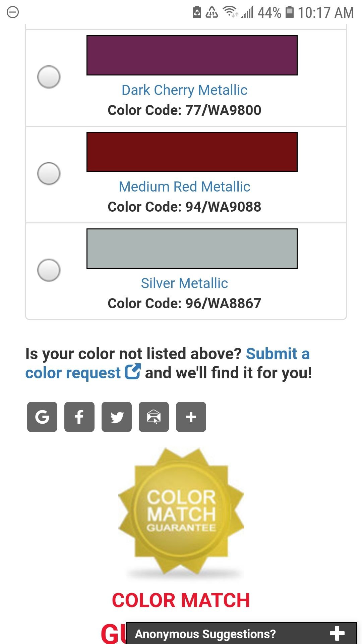This screenshot has height=644, width=362.
Task: Share by email icon
Action: tap(154, 417)
